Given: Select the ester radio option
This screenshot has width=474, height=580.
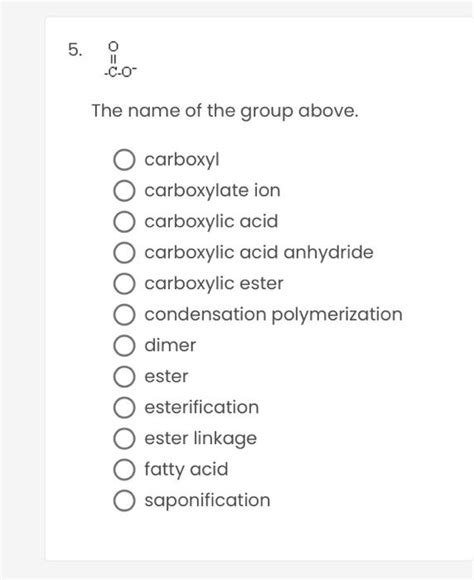Looking at the screenshot, I should (124, 377).
